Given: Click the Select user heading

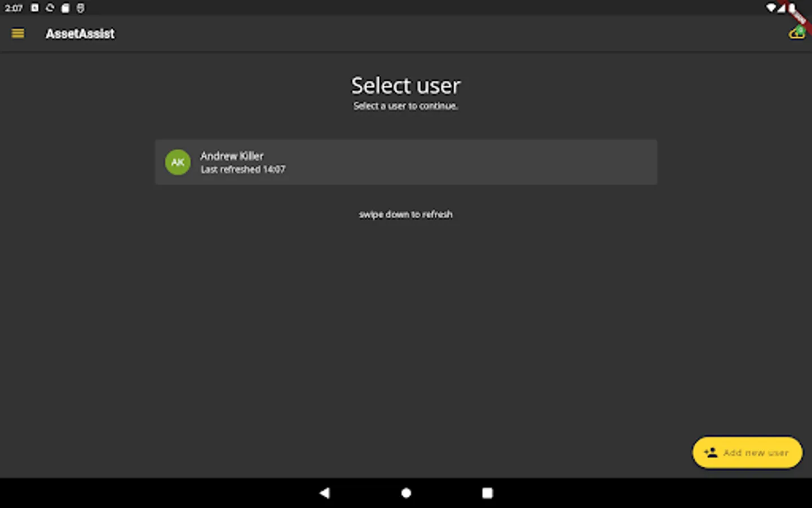Looking at the screenshot, I should pyautogui.click(x=406, y=86).
